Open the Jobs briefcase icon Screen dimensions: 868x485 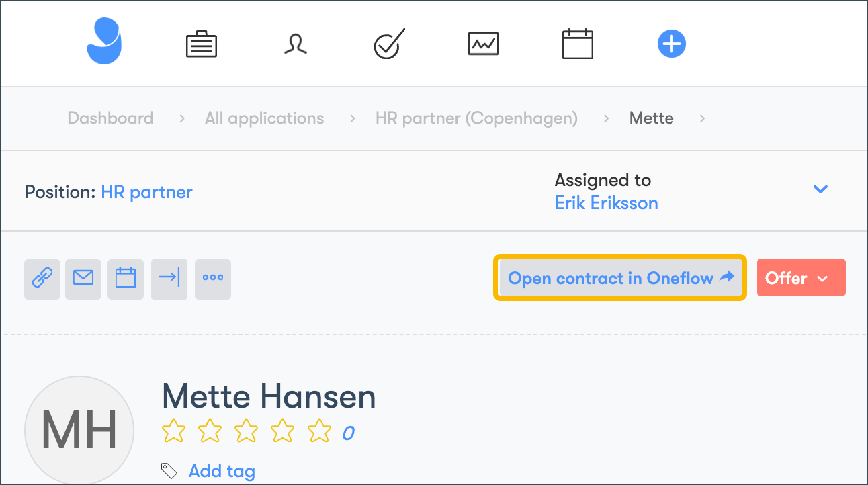(202, 45)
